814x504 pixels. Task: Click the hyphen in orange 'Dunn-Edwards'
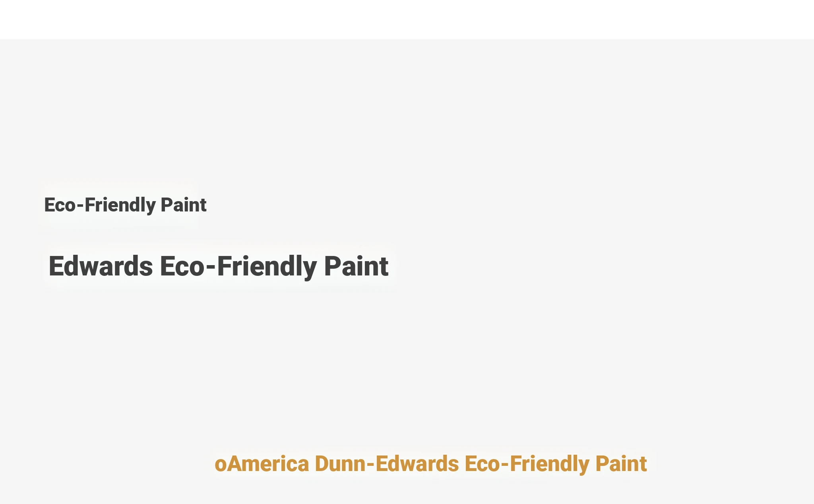(x=370, y=465)
